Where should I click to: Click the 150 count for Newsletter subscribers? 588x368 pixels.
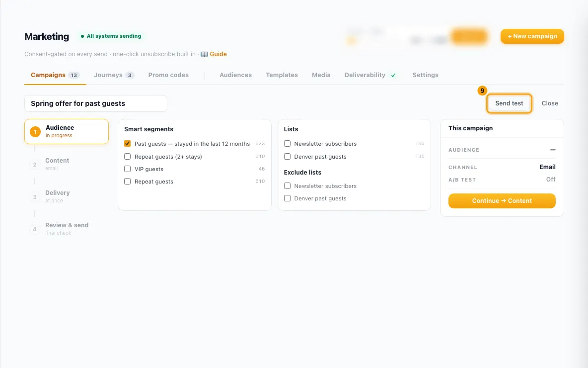420,143
